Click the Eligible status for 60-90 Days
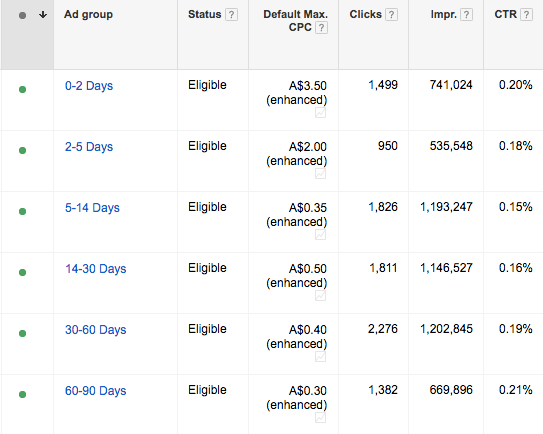 tap(207, 390)
